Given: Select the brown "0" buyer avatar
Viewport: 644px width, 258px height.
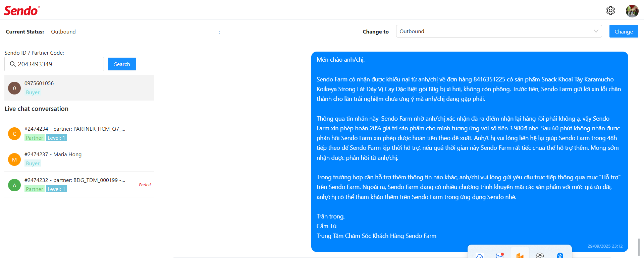Looking at the screenshot, I should coord(14,88).
